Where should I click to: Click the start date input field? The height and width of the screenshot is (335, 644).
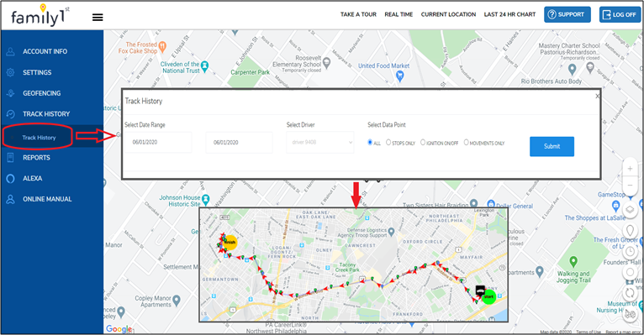tap(158, 142)
